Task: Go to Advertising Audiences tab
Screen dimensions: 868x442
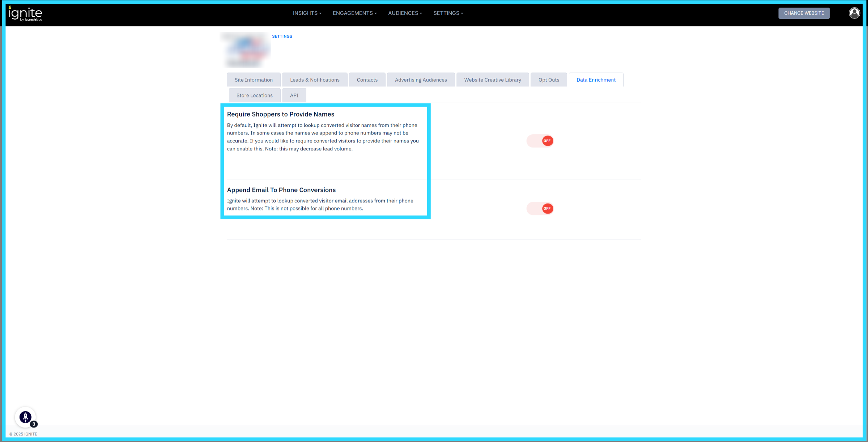Action: pos(421,80)
